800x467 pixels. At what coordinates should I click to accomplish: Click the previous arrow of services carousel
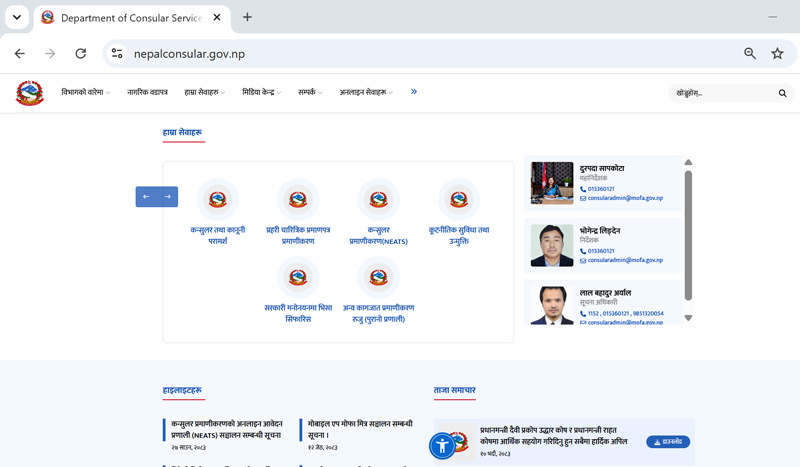[x=146, y=196]
